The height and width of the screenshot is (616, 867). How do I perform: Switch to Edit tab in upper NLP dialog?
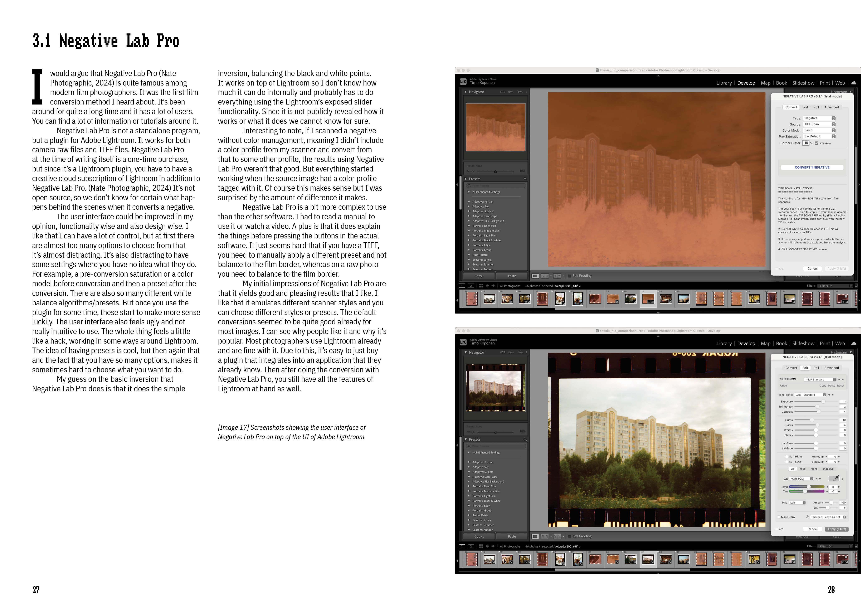click(805, 107)
